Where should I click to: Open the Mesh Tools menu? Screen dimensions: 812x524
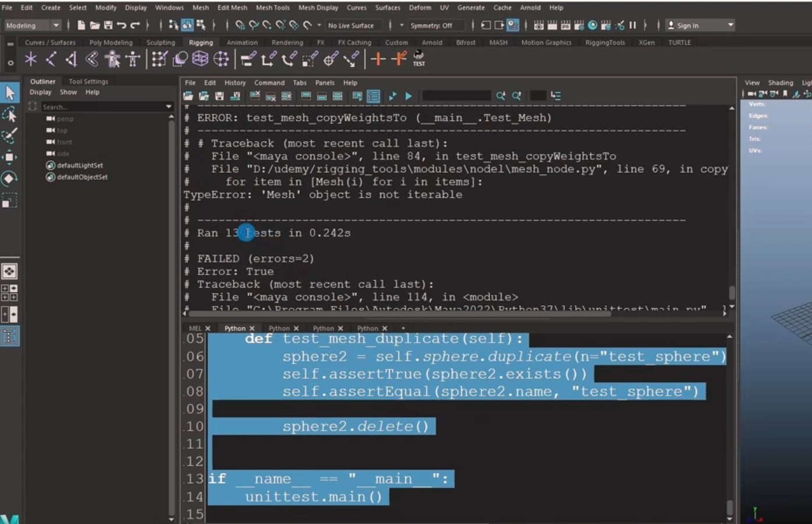point(272,8)
